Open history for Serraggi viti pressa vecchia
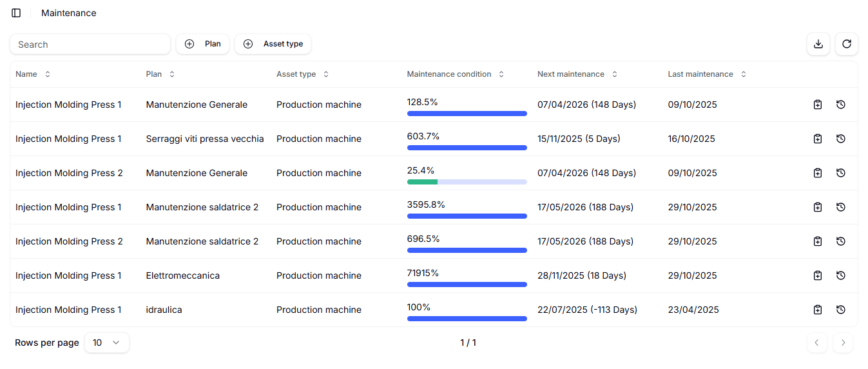 pos(840,139)
